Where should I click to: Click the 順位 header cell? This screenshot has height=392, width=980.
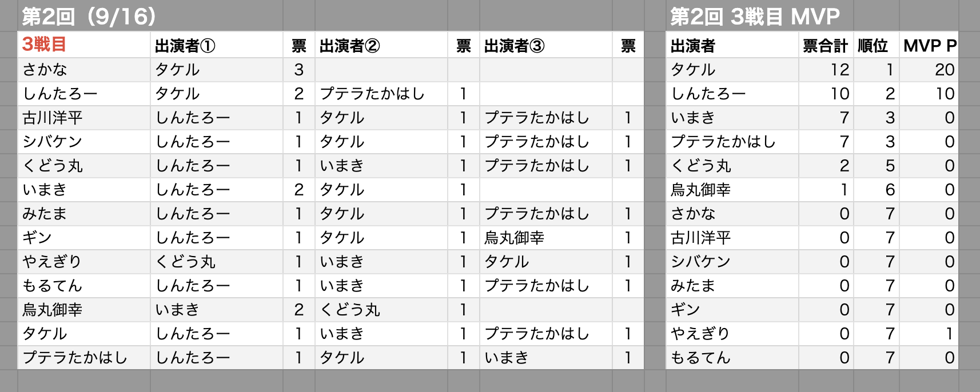point(873,46)
